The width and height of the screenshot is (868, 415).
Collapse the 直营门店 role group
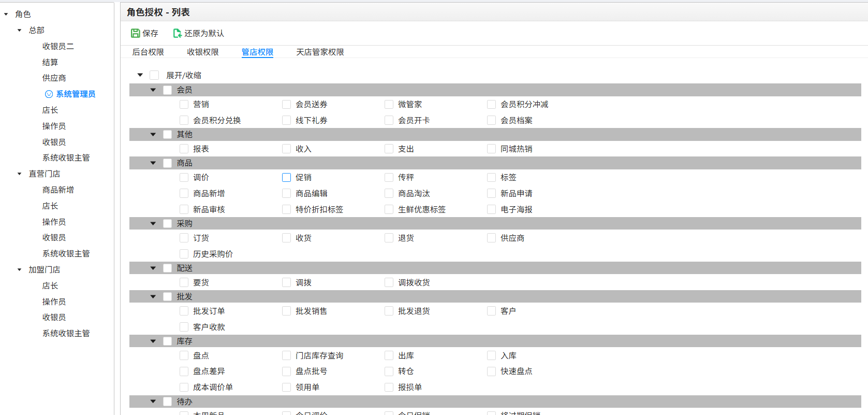point(20,174)
